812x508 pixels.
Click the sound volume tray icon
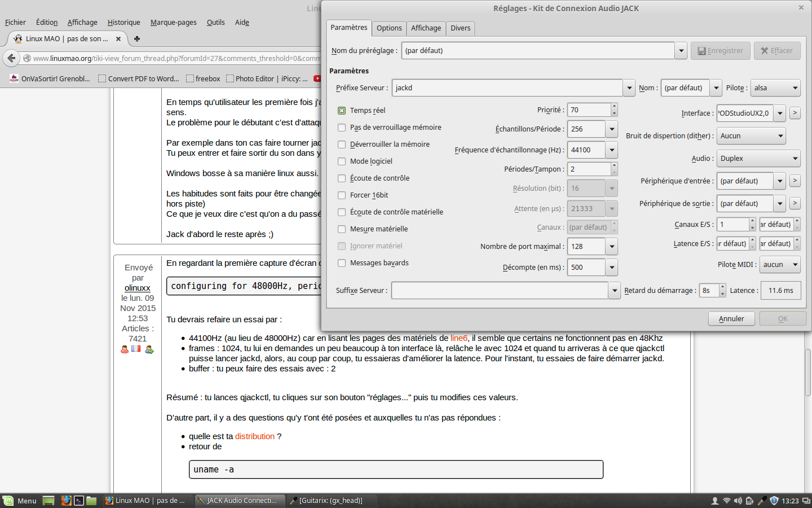738,501
